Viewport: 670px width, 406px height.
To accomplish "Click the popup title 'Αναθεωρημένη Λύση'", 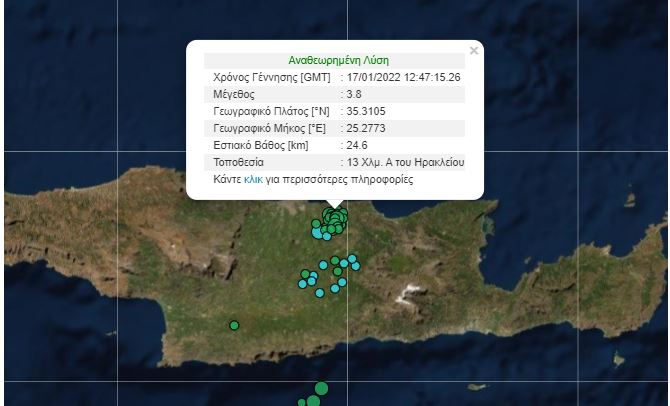I will [334, 60].
